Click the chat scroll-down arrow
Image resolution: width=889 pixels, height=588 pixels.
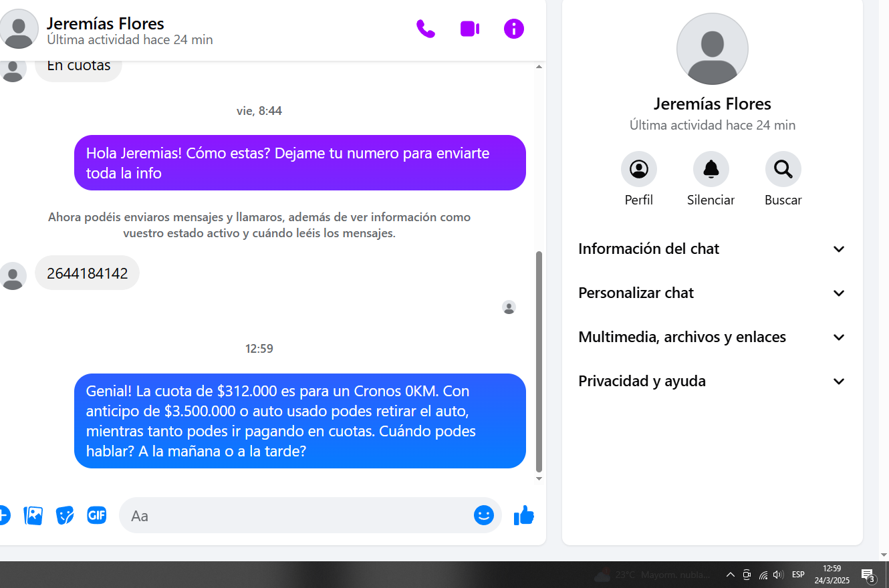coord(539,479)
